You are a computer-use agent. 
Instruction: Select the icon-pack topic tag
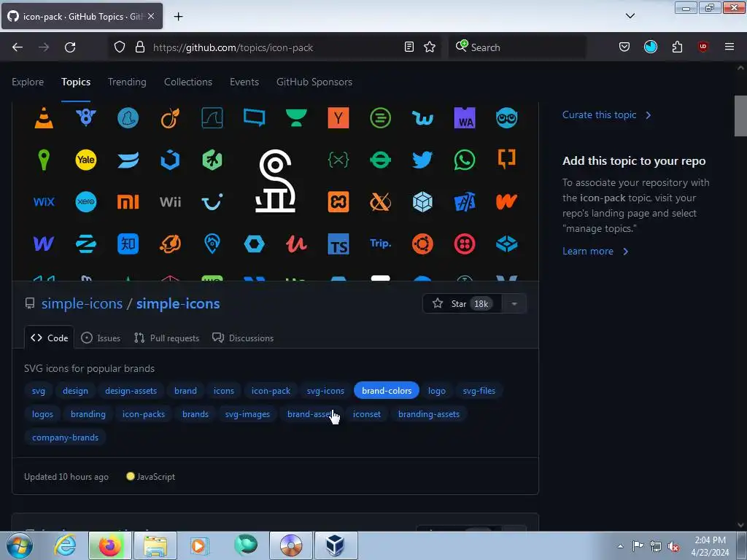tap(271, 391)
